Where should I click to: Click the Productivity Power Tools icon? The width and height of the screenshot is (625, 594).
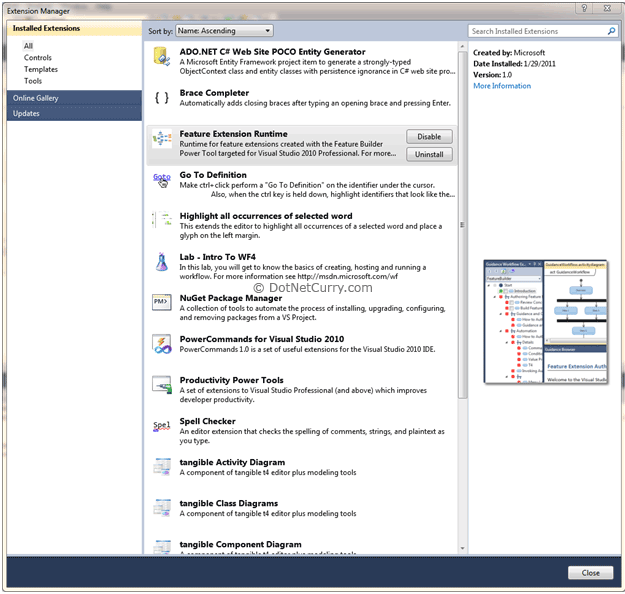point(162,385)
